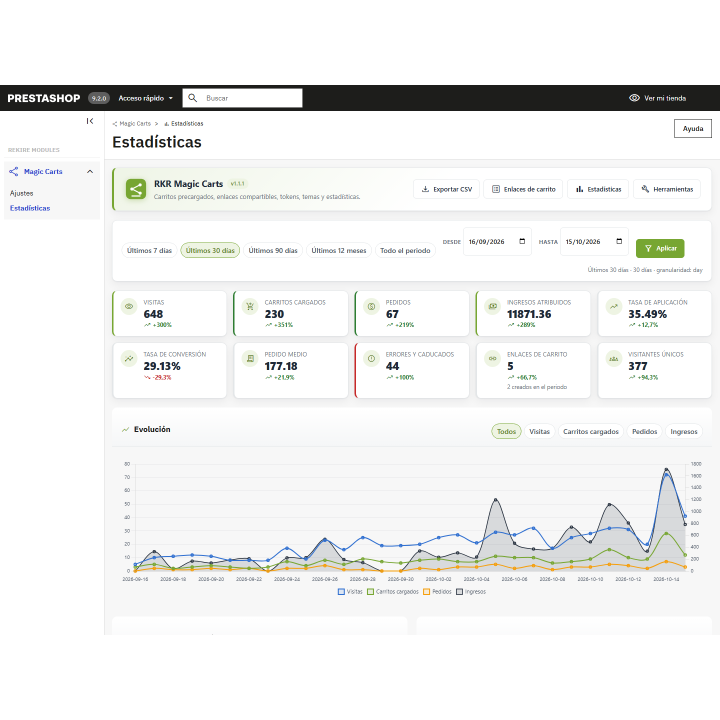
Task: Click the peak data point on 2026-10-14
Action: 666,470
